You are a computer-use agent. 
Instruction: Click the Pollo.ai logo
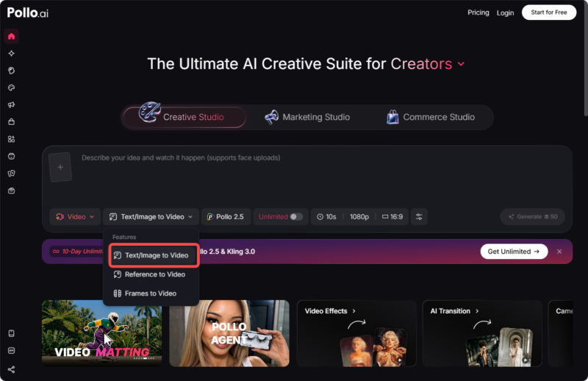(28, 13)
